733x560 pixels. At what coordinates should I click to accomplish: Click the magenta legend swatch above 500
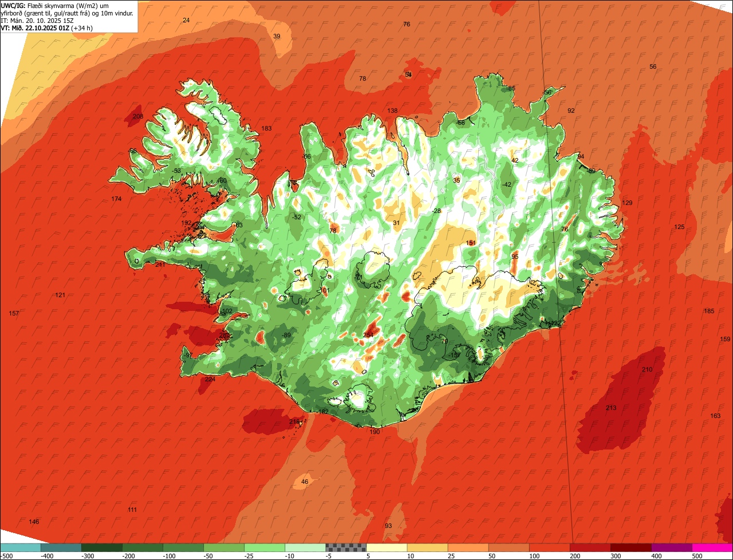click(712, 548)
